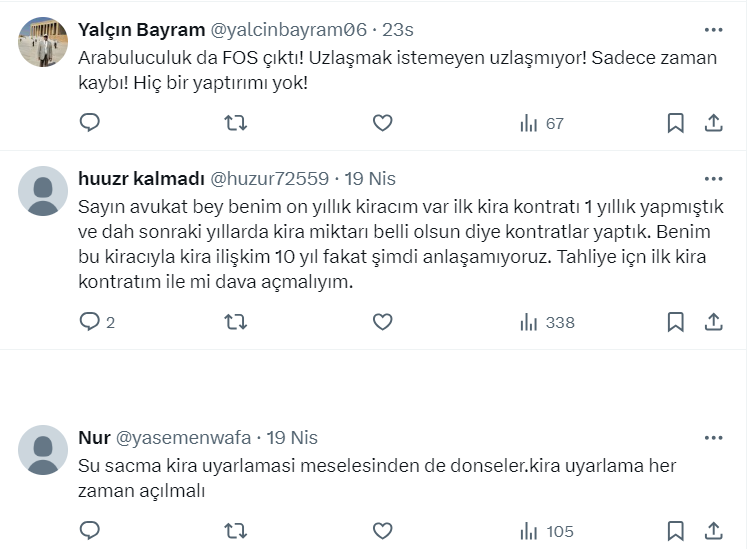
Task: Open the 19 Nis timestamp on Nur's tweet
Action: [x=292, y=438]
